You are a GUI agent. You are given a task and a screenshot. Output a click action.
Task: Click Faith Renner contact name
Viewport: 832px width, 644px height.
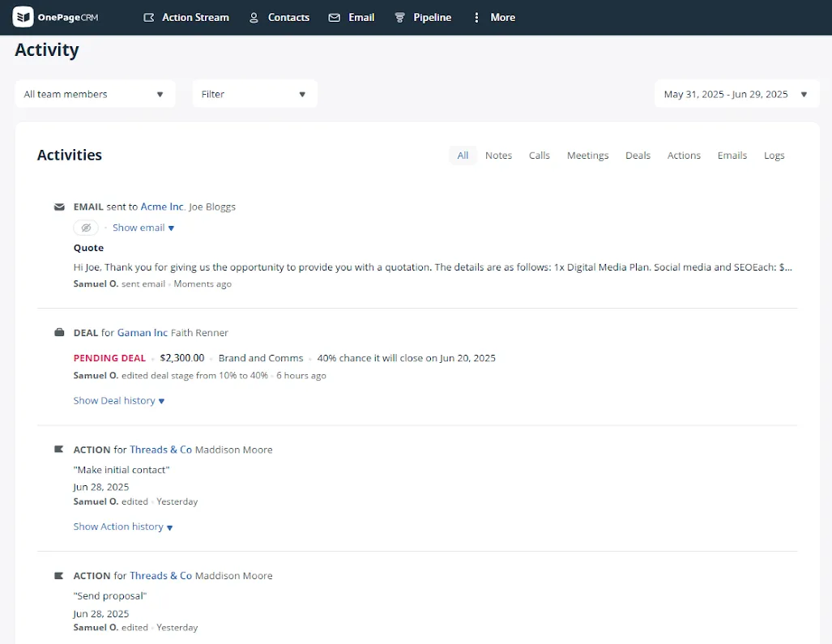pos(199,333)
